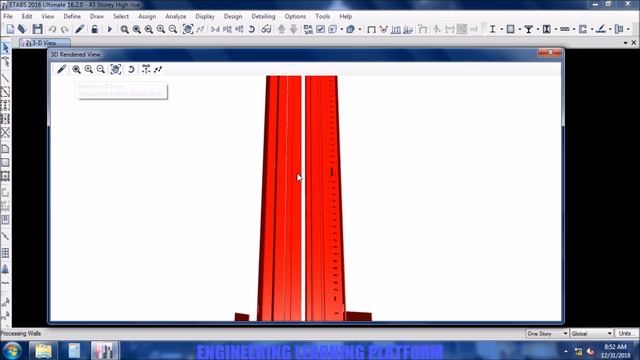Image resolution: width=640 pixels, height=360 pixels.
Task: Close the 3-D View tab with X at right
Action: [634, 42]
